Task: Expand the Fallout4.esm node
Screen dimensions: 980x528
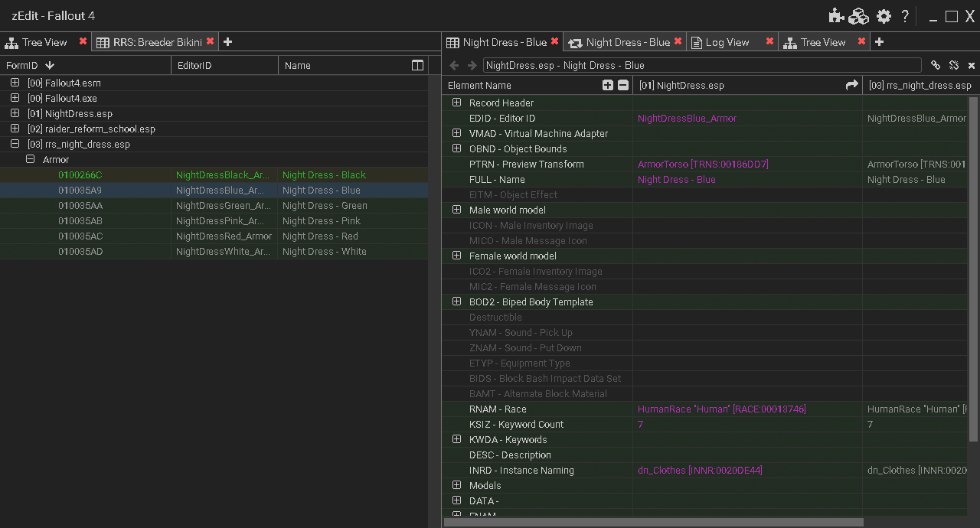Action: (x=15, y=82)
